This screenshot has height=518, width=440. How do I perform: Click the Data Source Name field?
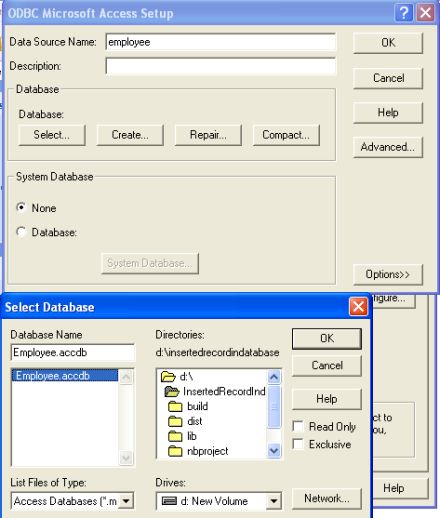pos(221,42)
